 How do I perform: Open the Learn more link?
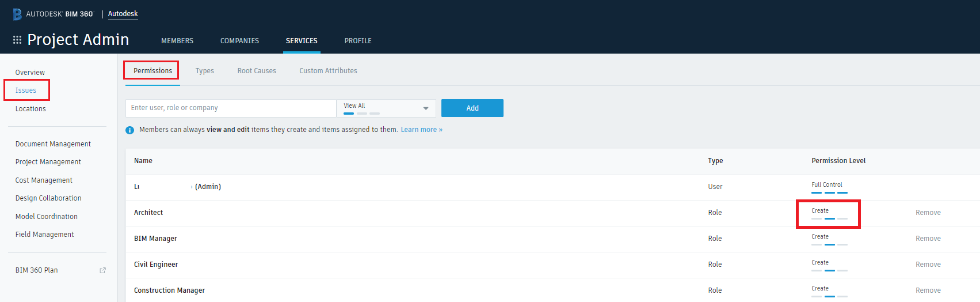tap(422, 130)
